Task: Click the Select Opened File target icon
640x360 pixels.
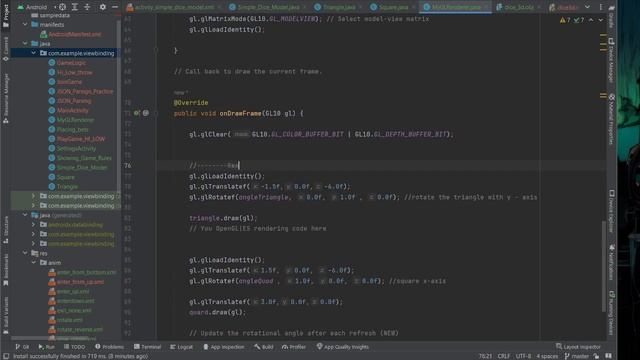Action: 62,7
